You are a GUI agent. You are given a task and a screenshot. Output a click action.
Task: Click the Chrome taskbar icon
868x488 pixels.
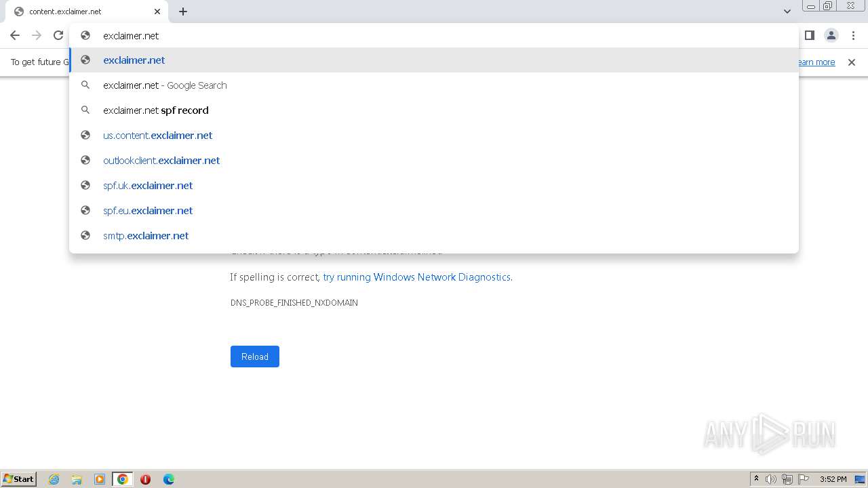coord(123,479)
